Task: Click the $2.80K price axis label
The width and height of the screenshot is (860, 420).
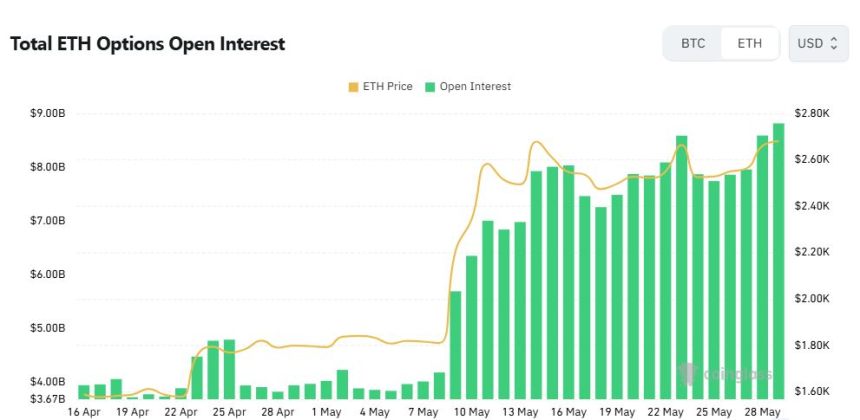Action: point(812,113)
